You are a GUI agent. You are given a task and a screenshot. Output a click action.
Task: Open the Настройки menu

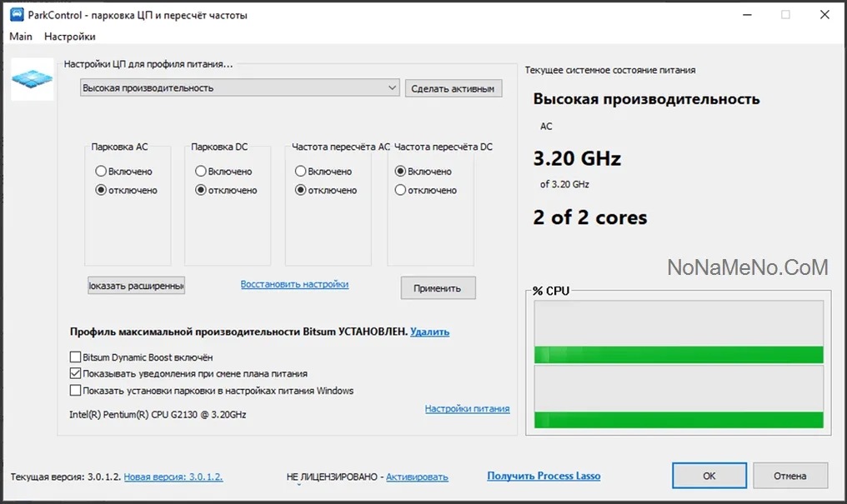[70, 37]
